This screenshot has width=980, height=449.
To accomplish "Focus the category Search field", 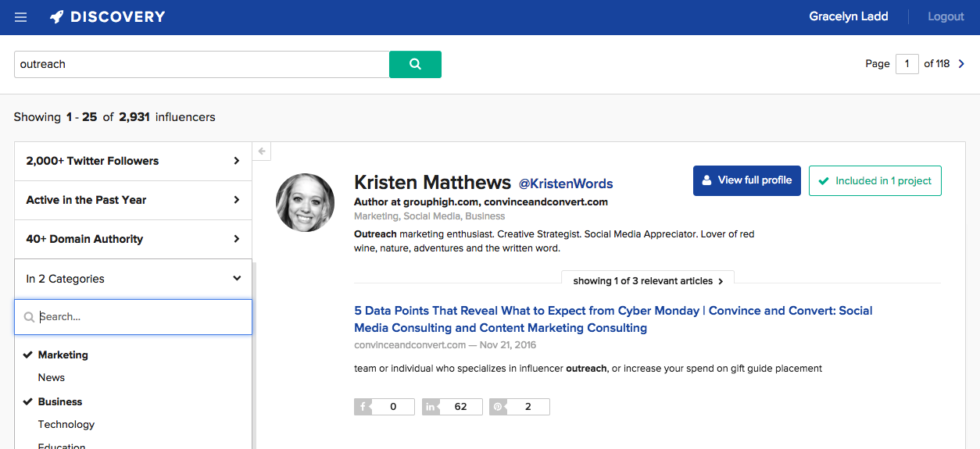I will [134, 317].
